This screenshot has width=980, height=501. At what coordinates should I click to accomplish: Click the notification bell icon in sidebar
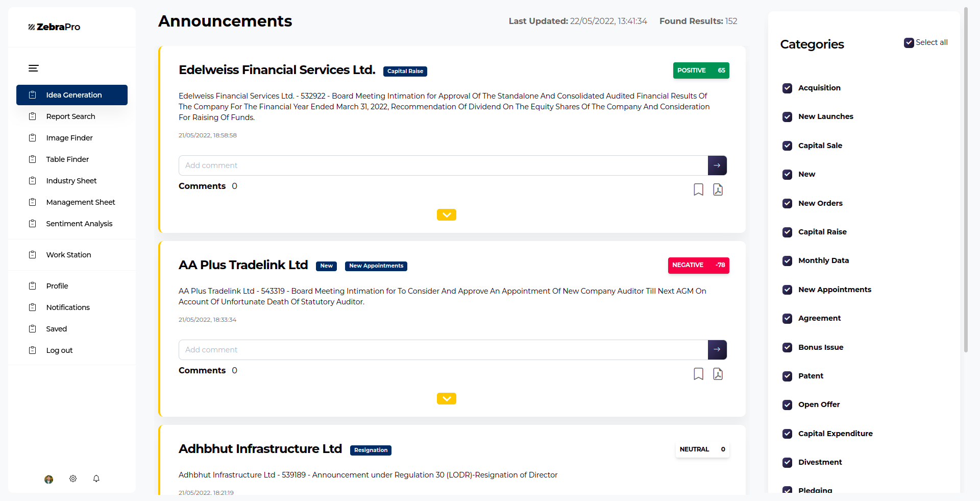click(x=96, y=479)
